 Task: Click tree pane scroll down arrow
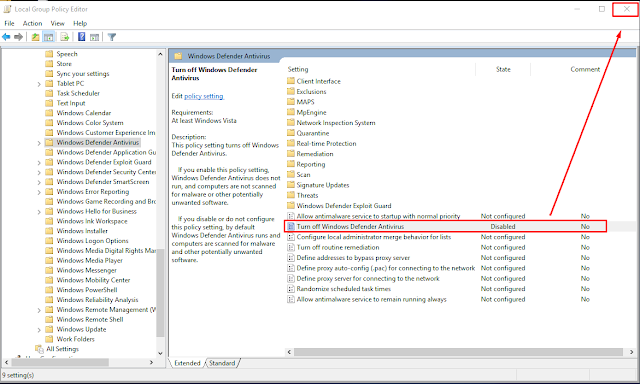[x=160, y=353]
